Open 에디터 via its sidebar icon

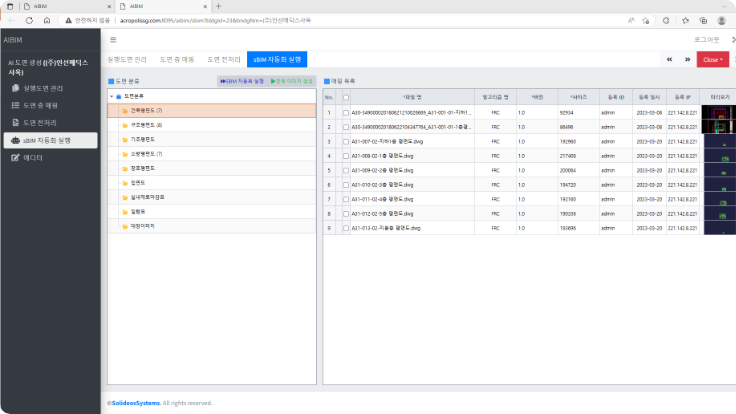[x=15, y=157]
